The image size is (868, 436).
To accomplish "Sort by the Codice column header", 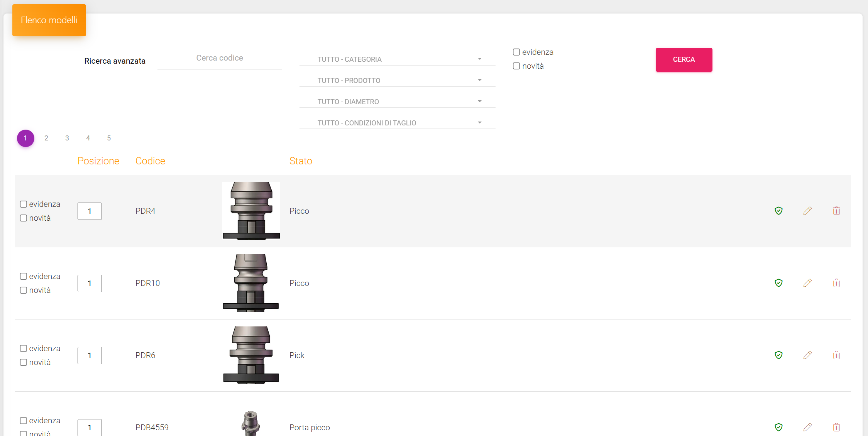I will 150,161.
